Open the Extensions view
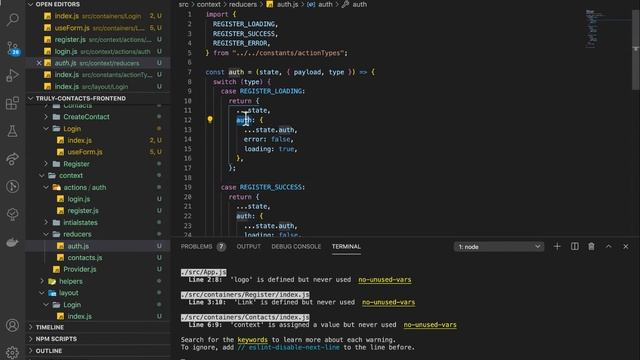Screen dimensions: 640x360 [x=12, y=103]
